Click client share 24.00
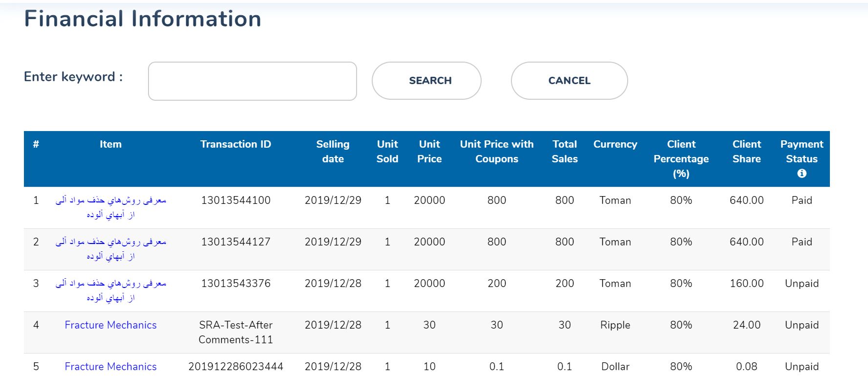The height and width of the screenshot is (377, 868). [746, 325]
